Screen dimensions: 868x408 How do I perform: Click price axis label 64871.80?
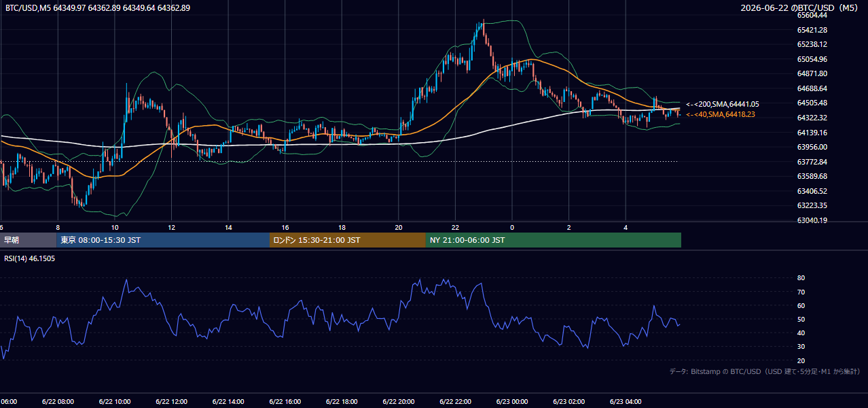[812, 73]
